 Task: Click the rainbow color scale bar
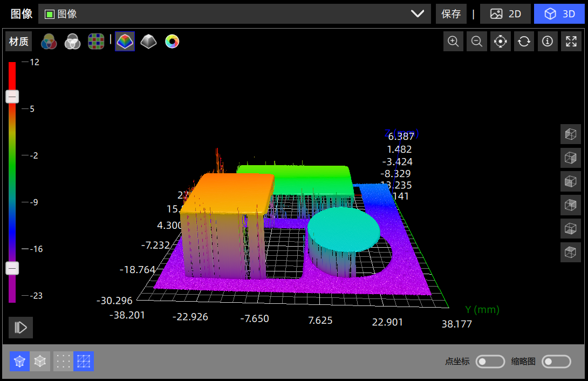12,182
